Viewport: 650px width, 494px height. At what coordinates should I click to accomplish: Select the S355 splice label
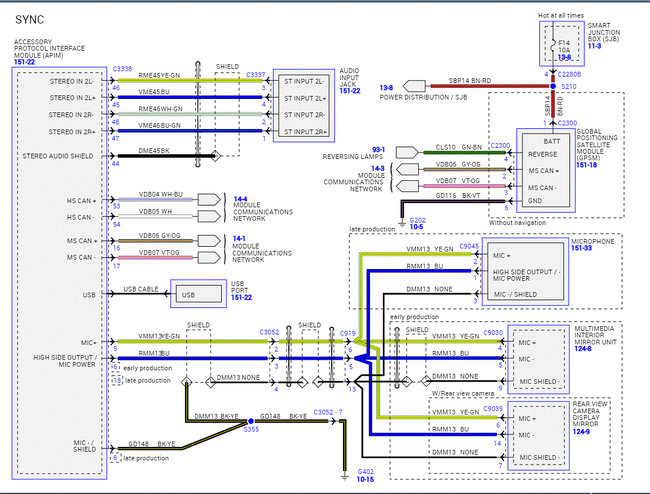251,429
